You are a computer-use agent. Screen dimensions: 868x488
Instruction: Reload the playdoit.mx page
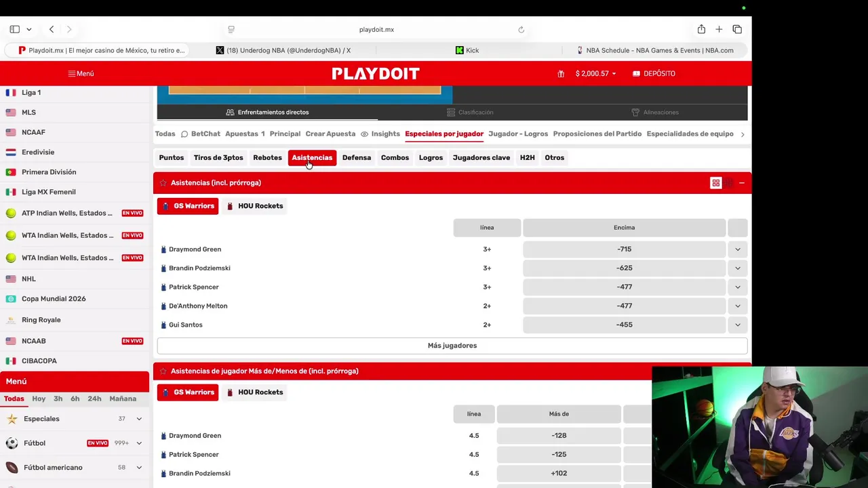click(x=521, y=29)
